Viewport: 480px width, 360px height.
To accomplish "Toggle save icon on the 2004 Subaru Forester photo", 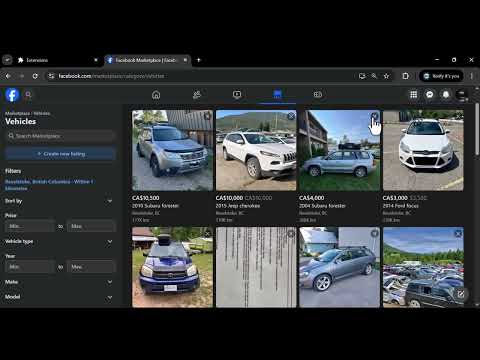I will tap(374, 116).
